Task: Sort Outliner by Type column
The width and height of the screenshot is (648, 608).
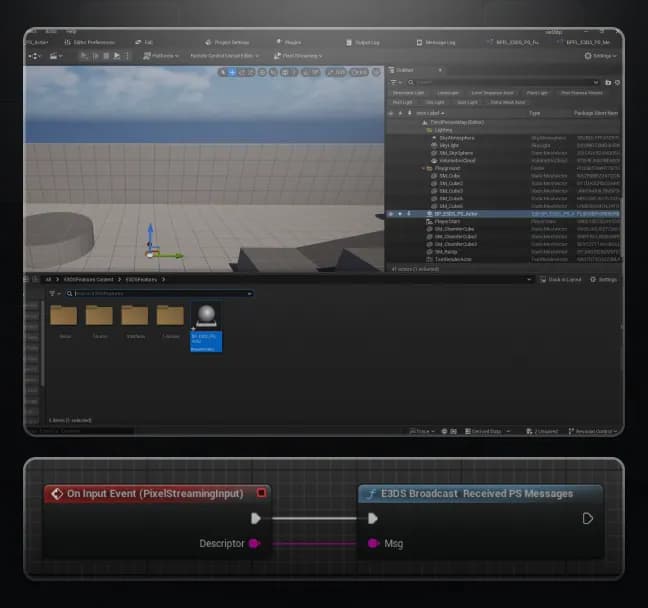Action: point(535,113)
